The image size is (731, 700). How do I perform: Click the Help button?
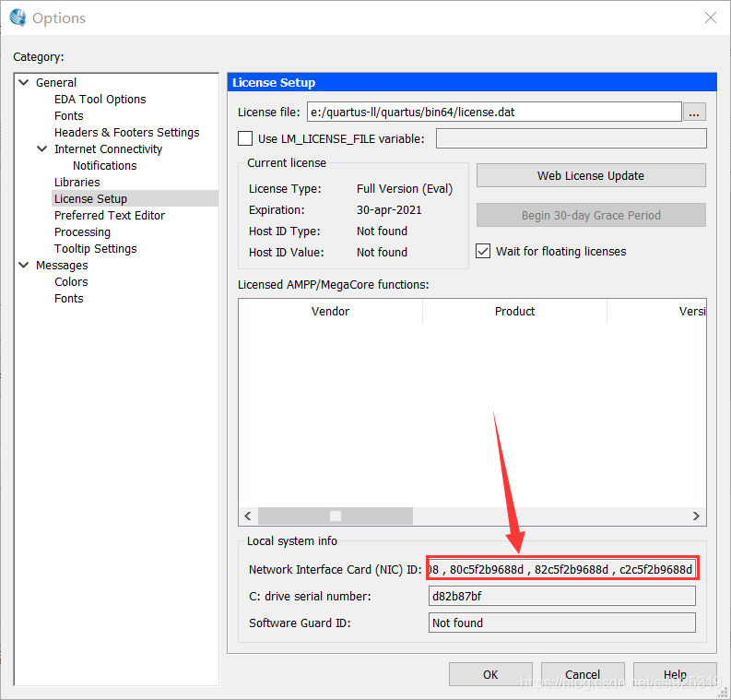click(x=675, y=674)
